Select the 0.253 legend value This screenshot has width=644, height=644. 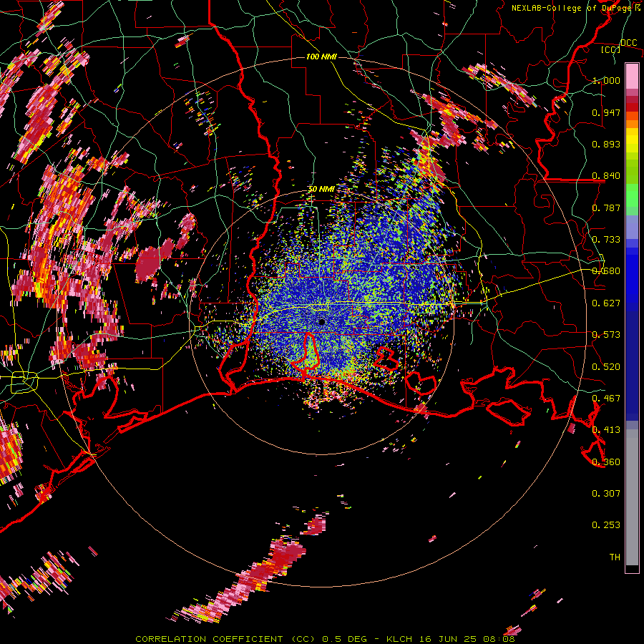pyautogui.click(x=606, y=525)
